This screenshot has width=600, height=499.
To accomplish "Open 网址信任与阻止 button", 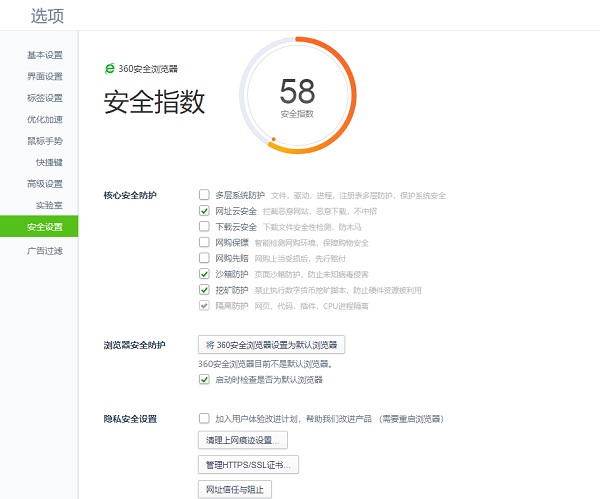I will (235, 489).
